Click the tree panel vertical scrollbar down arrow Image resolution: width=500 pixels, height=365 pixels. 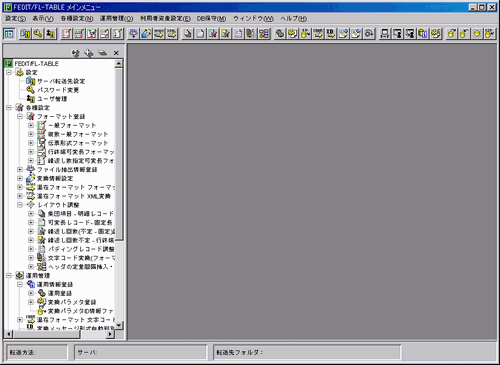[x=119, y=325]
